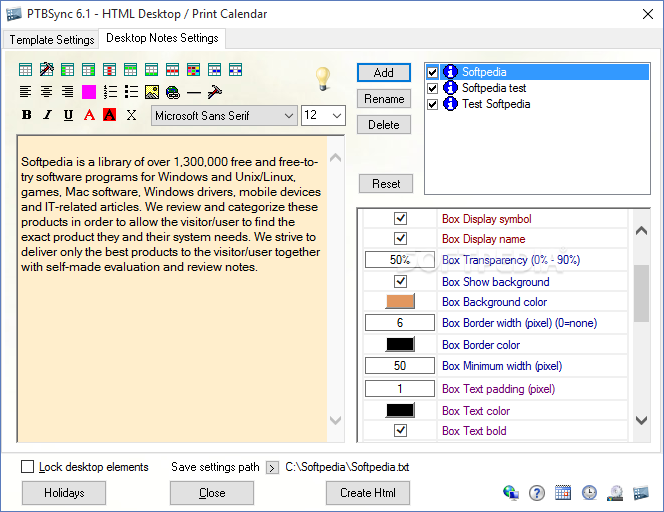Open table properties with the hammer table icon
The image size is (664, 512).
point(47,70)
